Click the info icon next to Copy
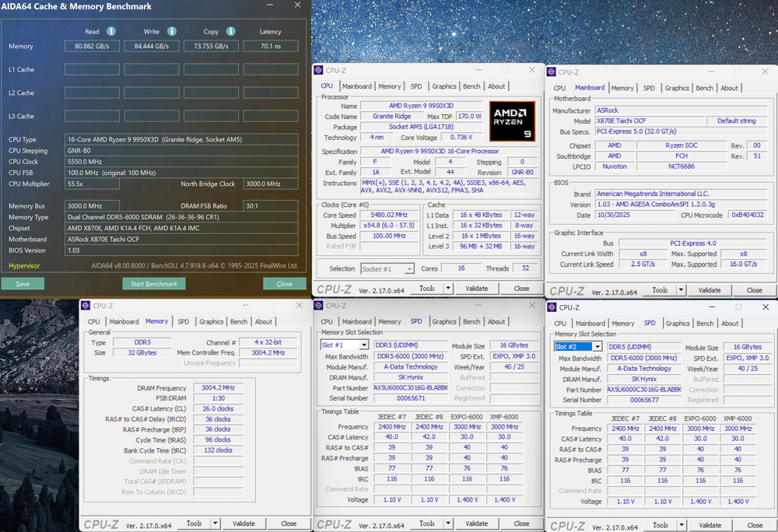Viewport: 778px width, 532px height. 231,31
